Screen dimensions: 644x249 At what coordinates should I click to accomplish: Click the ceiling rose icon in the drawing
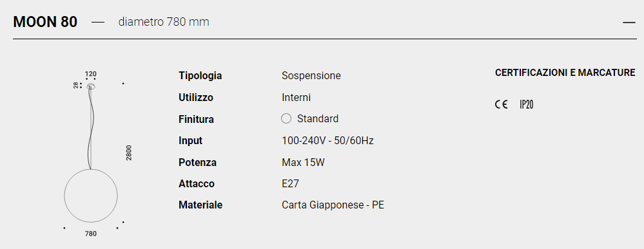pyautogui.click(x=91, y=86)
